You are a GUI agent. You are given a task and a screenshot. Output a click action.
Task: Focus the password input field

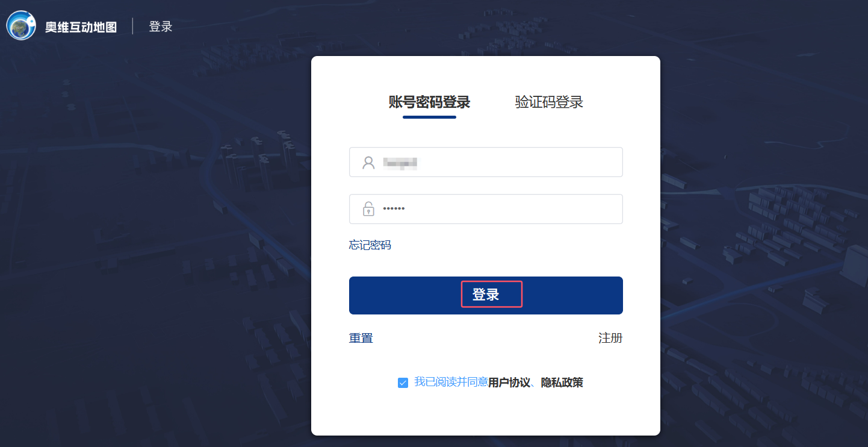click(486, 209)
